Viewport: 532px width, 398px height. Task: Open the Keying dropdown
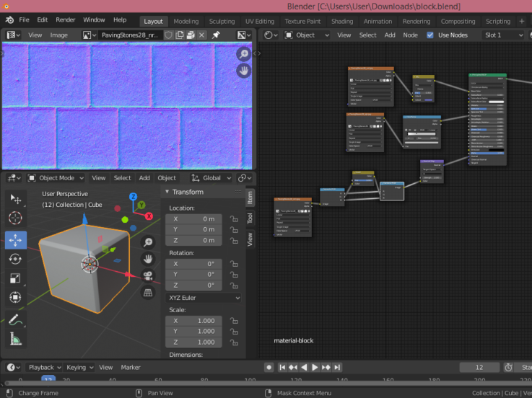(79, 368)
